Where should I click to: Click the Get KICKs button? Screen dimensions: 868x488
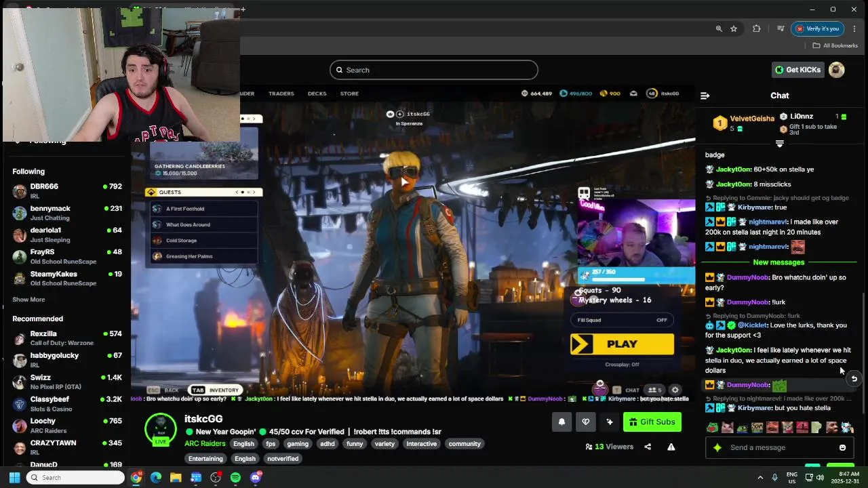(797, 70)
